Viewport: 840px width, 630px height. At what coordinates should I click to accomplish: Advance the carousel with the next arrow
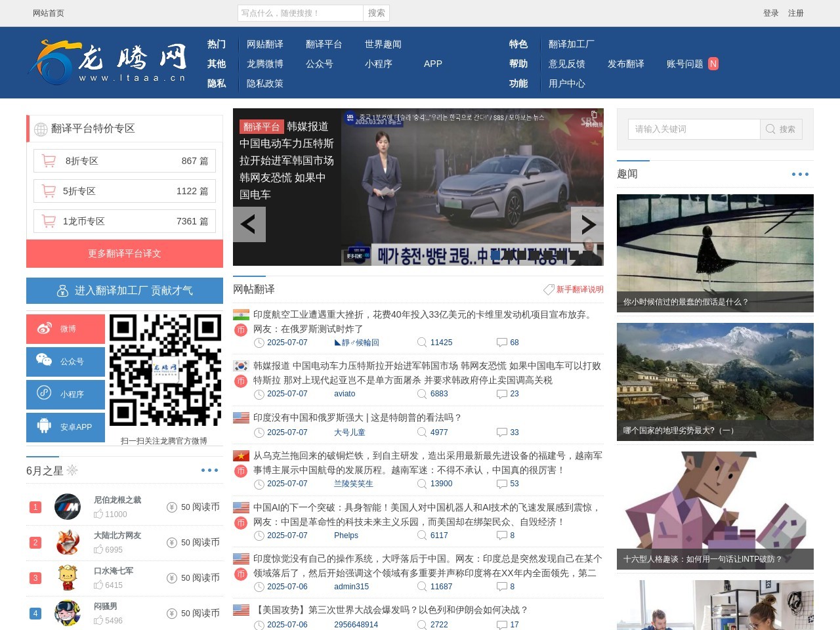[x=587, y=224]
